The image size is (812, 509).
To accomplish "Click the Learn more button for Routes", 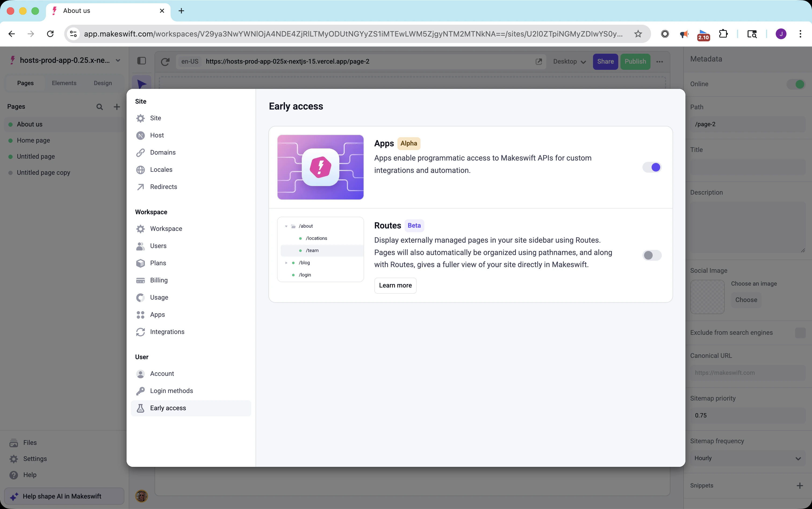I will (395, 285).
